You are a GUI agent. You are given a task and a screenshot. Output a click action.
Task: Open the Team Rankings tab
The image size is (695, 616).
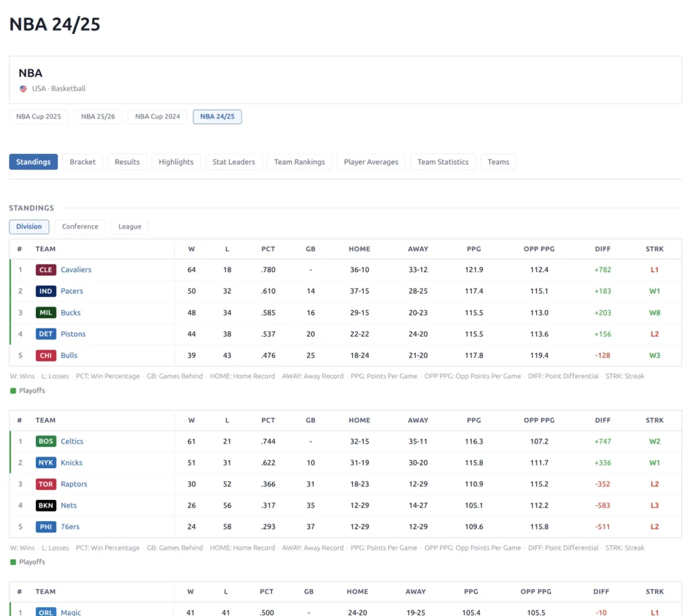coord(299,161)
